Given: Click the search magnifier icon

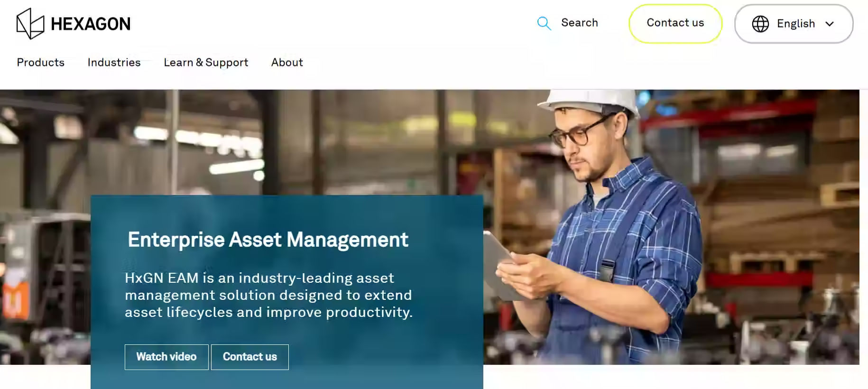Looking at the screenshot, I should coord(544,23).
